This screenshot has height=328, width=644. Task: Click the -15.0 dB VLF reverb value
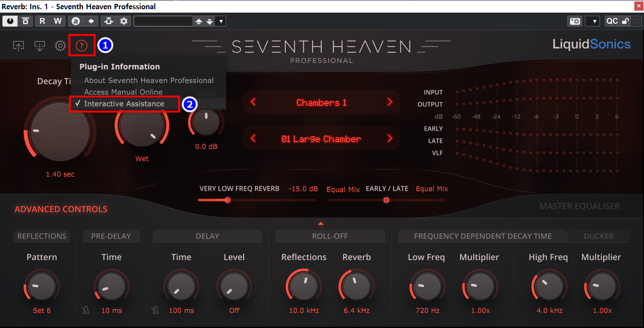pos(303,189)
